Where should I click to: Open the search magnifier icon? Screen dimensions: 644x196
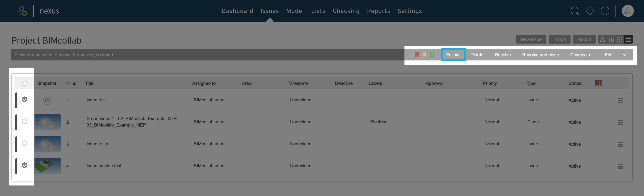(x=575, y=11)
